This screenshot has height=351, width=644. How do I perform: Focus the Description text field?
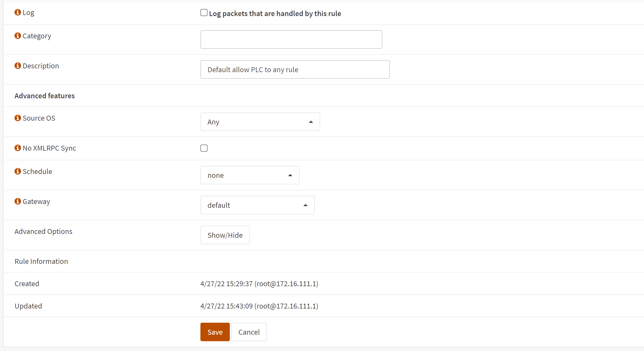coord(295,69)
